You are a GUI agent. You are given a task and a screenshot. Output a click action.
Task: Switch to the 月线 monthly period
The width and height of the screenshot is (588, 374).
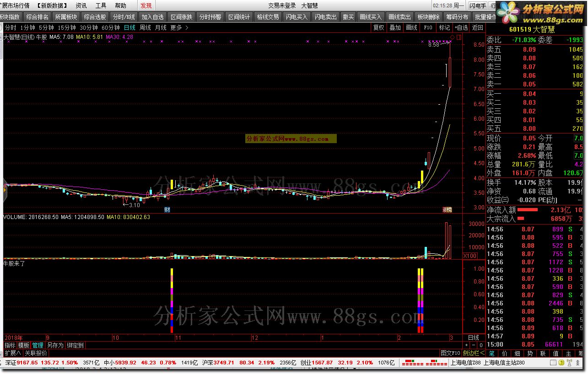161,27
